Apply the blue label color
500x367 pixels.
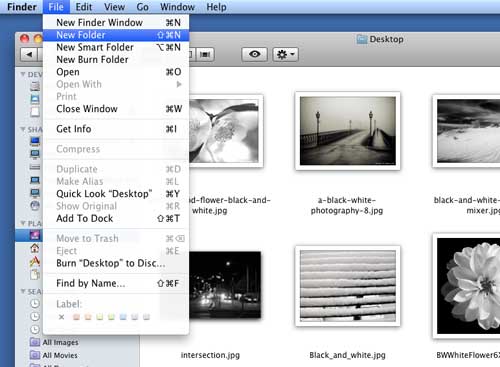pos(123,317)
